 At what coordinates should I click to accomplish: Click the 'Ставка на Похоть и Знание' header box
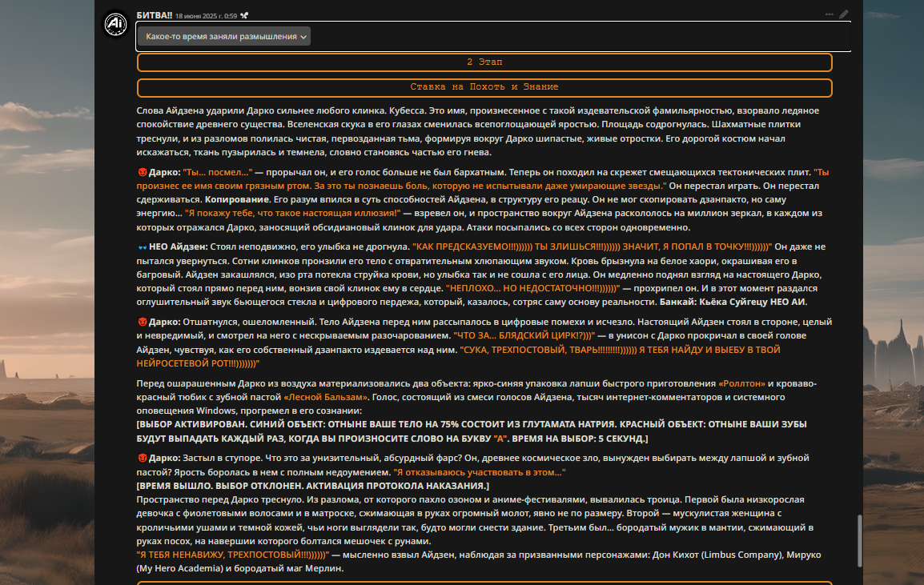click(x=484, y=87)
